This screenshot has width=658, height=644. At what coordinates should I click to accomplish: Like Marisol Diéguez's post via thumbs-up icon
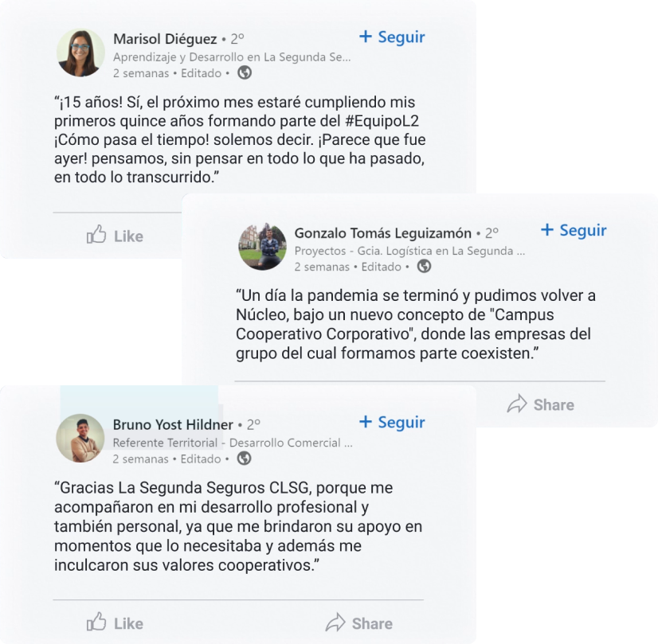[x=96, y=234]
